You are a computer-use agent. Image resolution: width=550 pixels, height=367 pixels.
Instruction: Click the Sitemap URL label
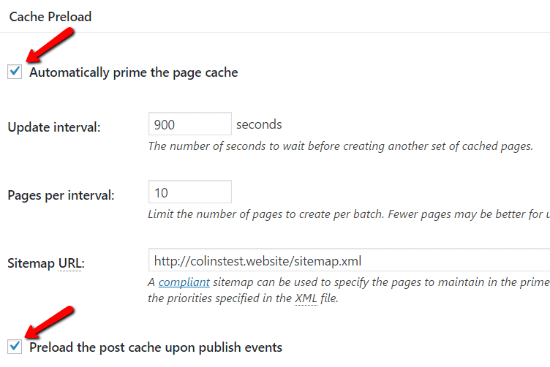coord(46,263)
